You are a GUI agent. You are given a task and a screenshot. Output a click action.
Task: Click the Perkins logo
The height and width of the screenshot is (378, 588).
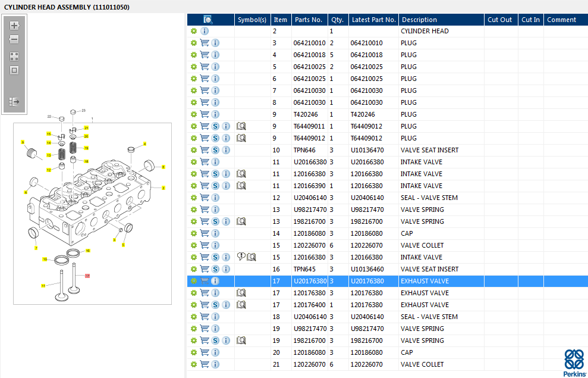573,363
